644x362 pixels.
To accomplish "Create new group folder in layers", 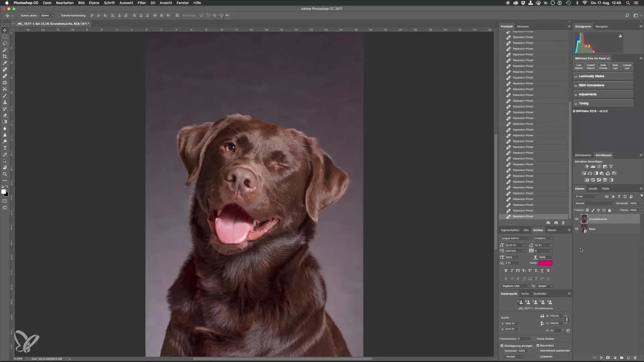I will coord(622,358).
